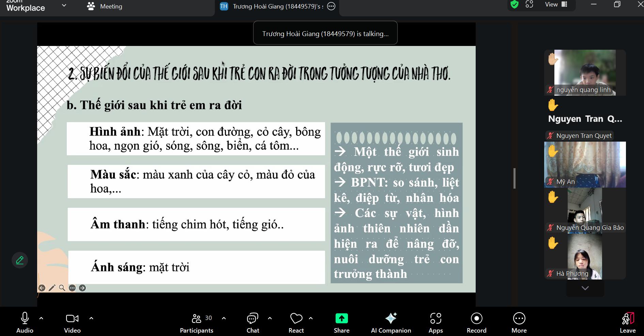The height and width of the screenshot is (336, 644).
Task: Toggle microphone Audio mute
Action: pos(25,323)
